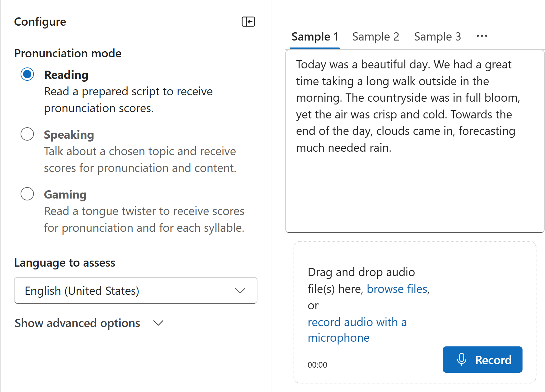Switch to the Sample 2 tab
The width and height of the screenshot is (545, 392).
(x=376, y=36)
